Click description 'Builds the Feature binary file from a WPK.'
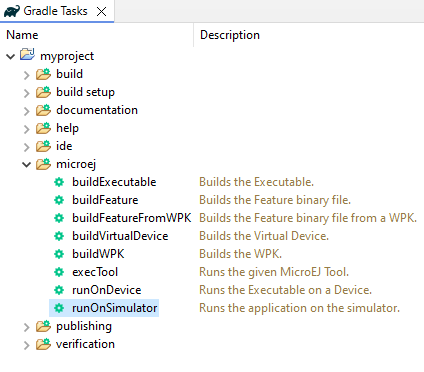The width and height of the screenshot is (424, 372). (x=308, y=218)
